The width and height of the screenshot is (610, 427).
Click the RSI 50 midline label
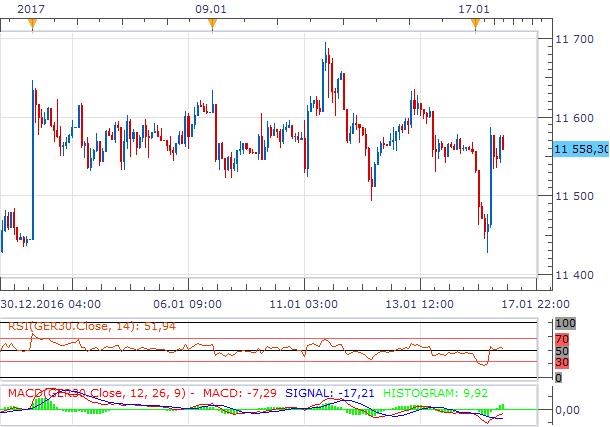(564, 351)
